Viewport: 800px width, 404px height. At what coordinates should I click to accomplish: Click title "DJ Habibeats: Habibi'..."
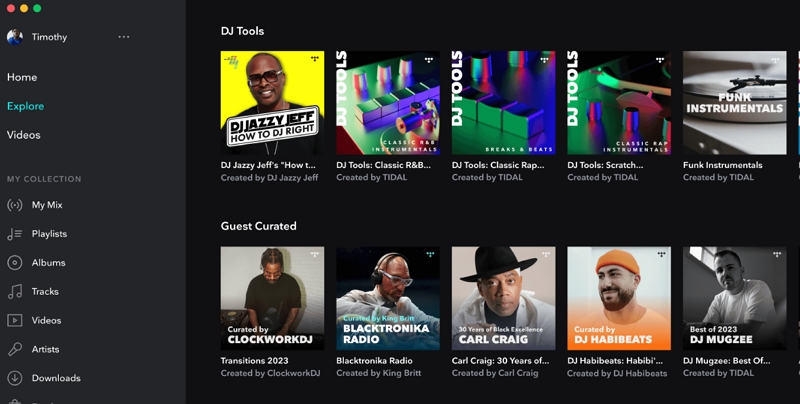coord(615,361)
